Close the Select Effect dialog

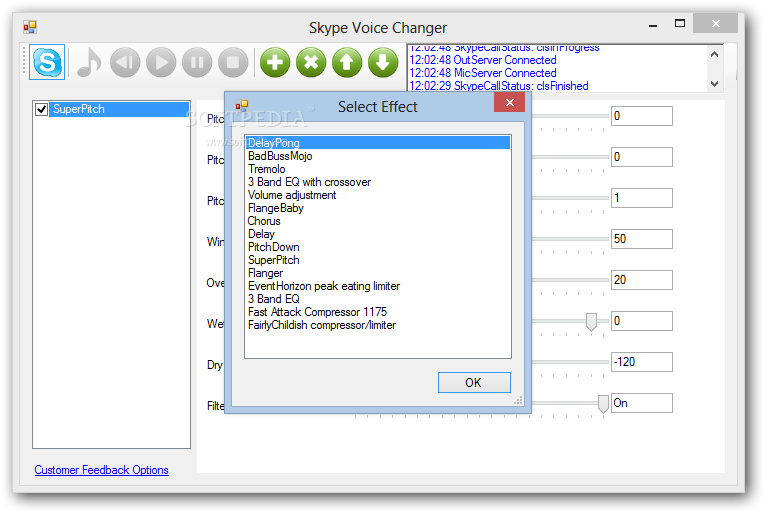click(x=509, y=103)
